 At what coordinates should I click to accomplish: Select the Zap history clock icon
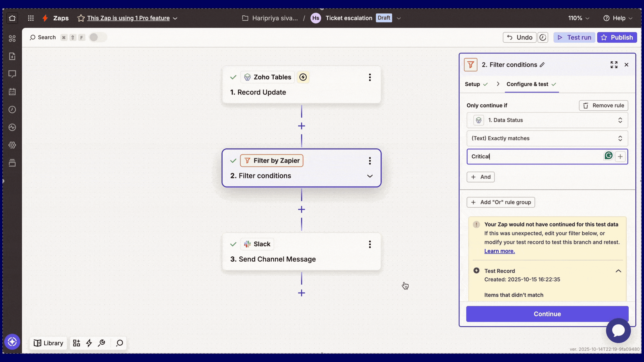click(12, 109)
